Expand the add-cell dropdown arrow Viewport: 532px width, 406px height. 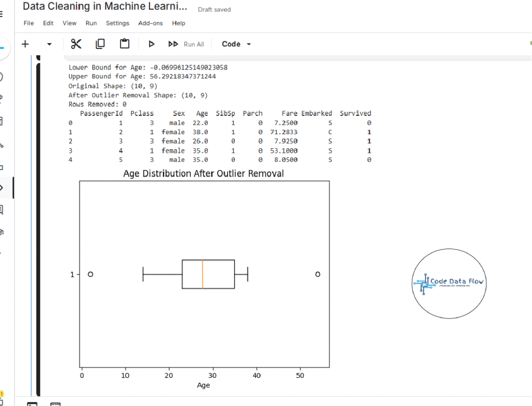pos(49,44)
